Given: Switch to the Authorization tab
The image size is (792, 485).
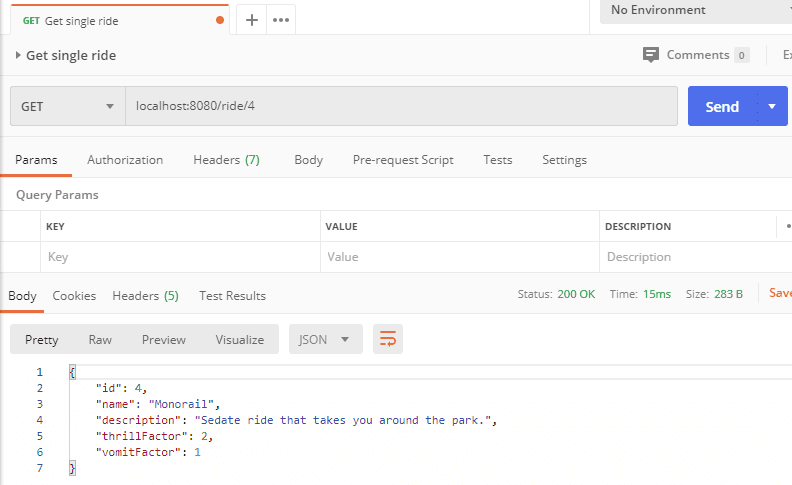Looking at the screenshot, I should point(125,160).
